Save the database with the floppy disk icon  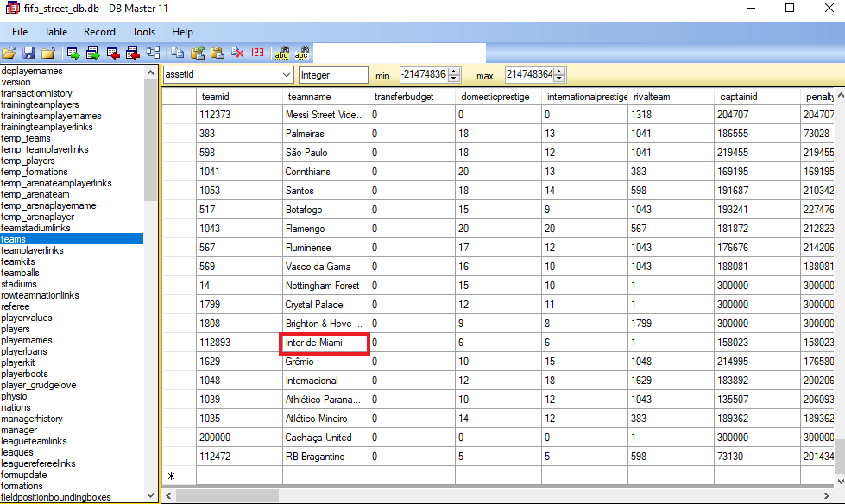point(28,53)
